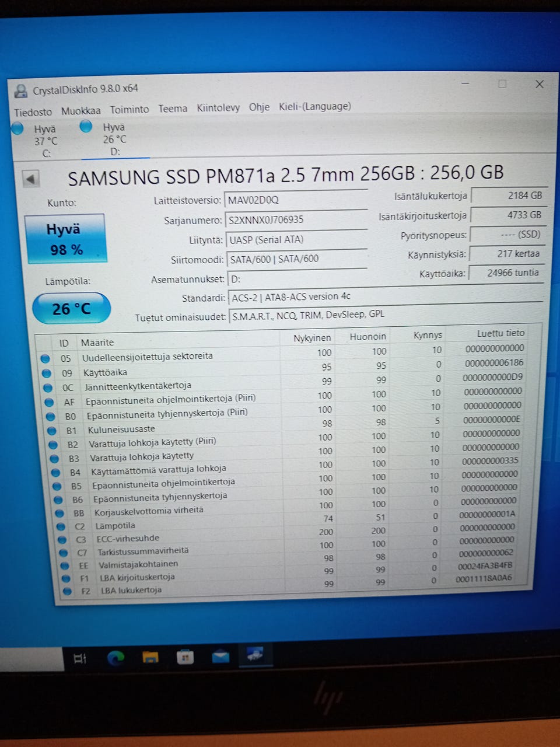
Task: Open Task View from the taskbar
Action: coord(80,659)
